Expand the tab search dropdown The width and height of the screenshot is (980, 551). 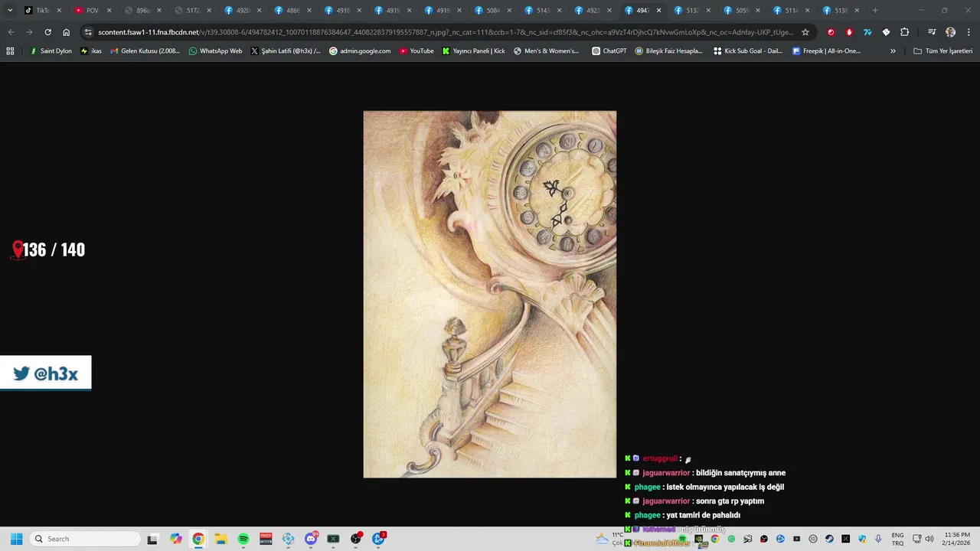point(10,11)
